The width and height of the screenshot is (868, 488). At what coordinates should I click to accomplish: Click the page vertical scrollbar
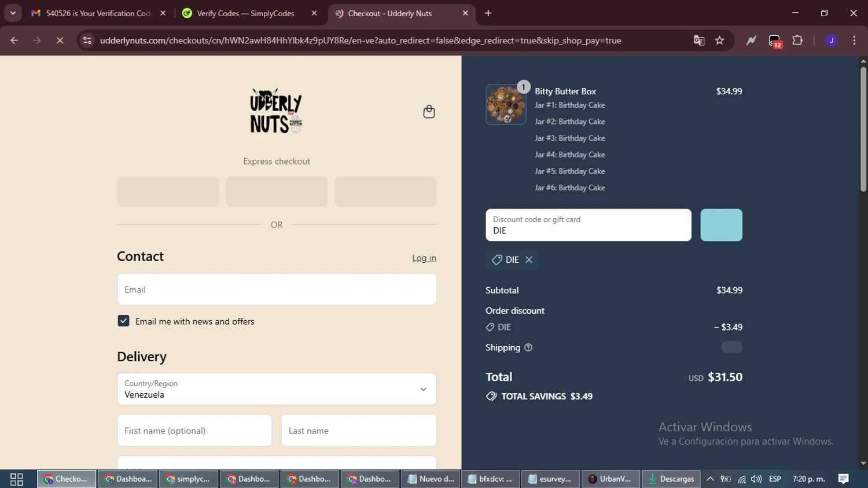(x=863, y=130)
